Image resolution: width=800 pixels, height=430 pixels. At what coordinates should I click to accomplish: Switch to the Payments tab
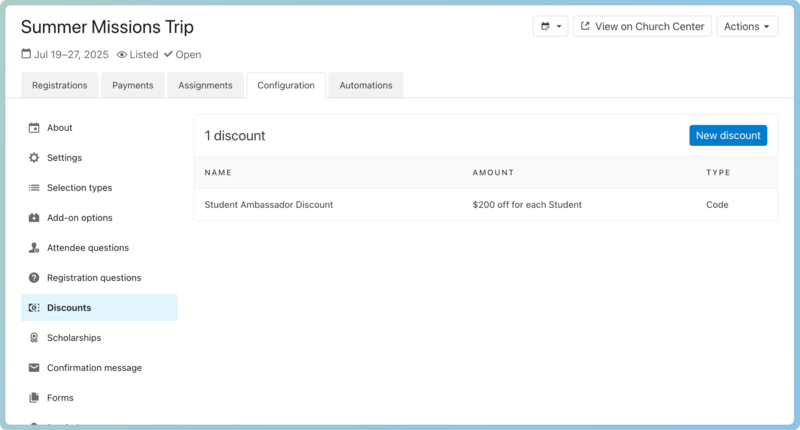[x=133, y=85]
